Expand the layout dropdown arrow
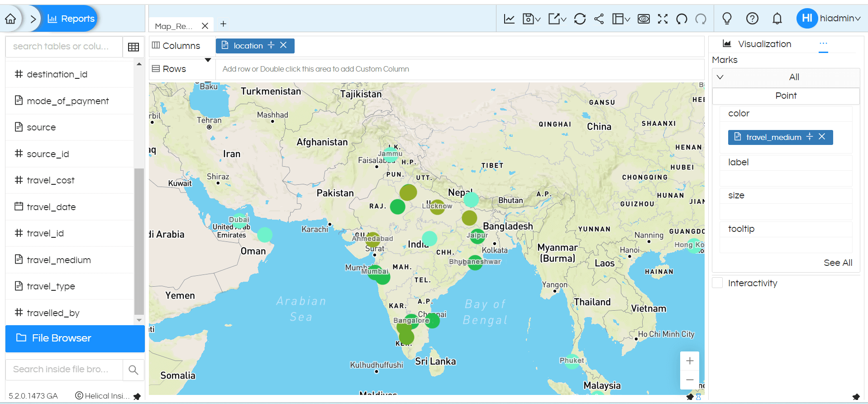868x404 pixels. click(x=628, y=19)
